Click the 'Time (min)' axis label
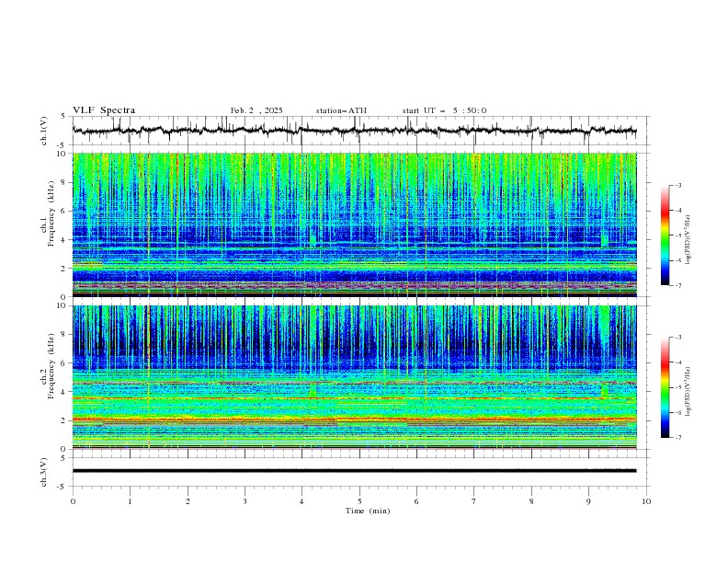 368,511
